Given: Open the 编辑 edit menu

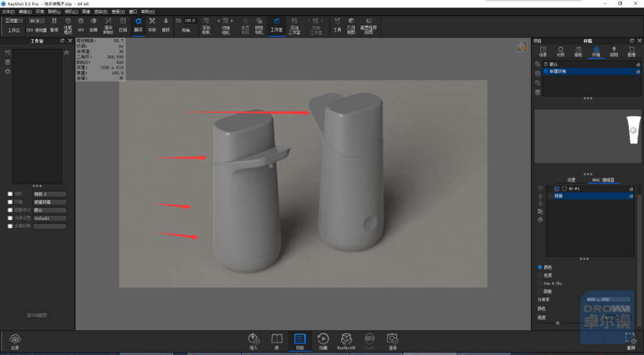Looking at the screenshot, I should click(x=25, y=12).
